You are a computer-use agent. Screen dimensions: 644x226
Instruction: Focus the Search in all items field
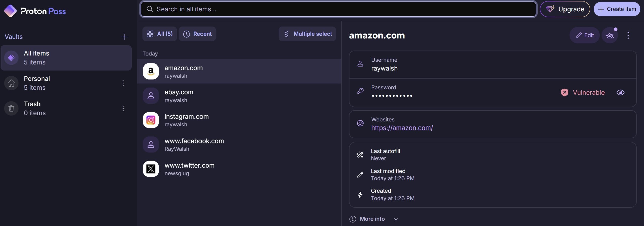point(338,9)
